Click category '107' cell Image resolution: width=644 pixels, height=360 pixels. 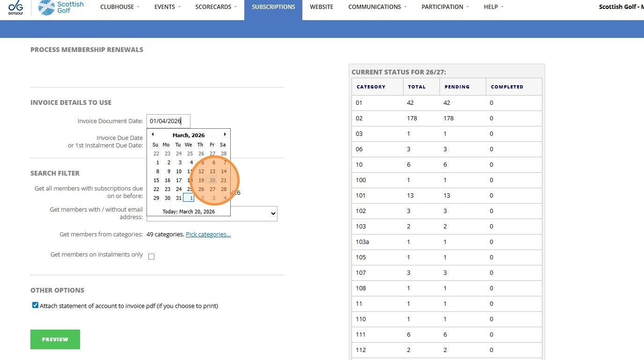coord(377,273)
